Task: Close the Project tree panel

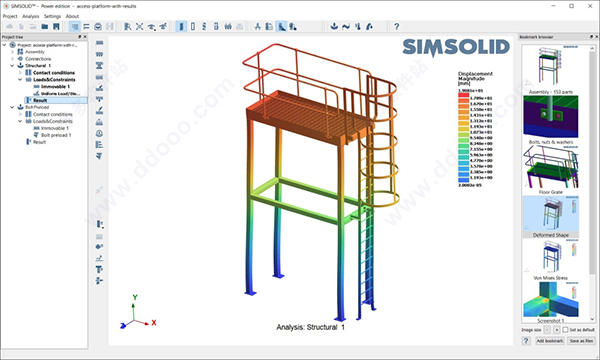Action: 85,37
